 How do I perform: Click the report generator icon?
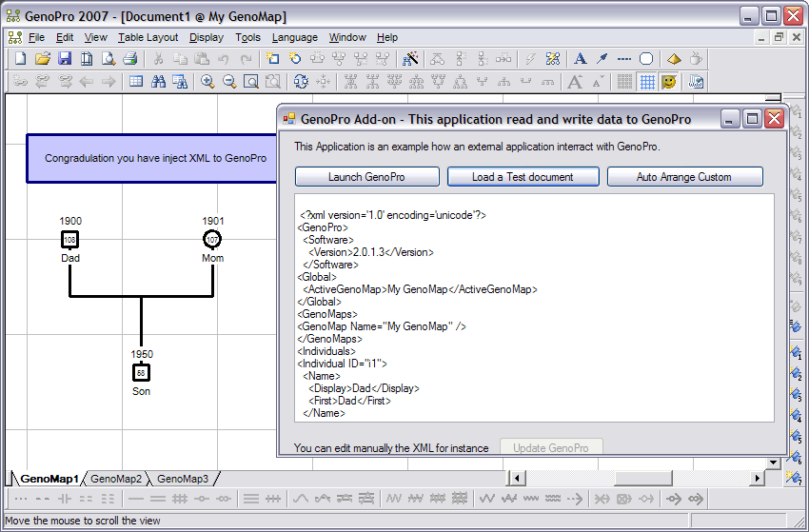coord(696,82)
